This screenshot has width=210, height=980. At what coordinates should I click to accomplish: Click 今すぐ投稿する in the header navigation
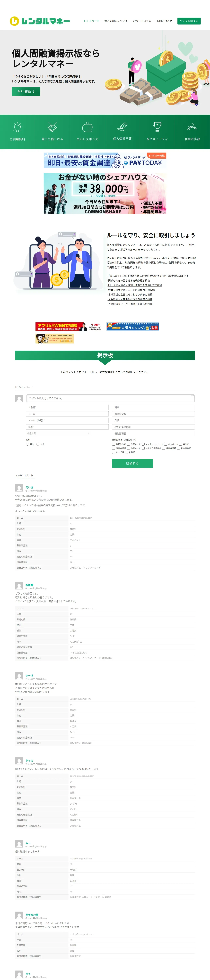click(x=189, y=21)
